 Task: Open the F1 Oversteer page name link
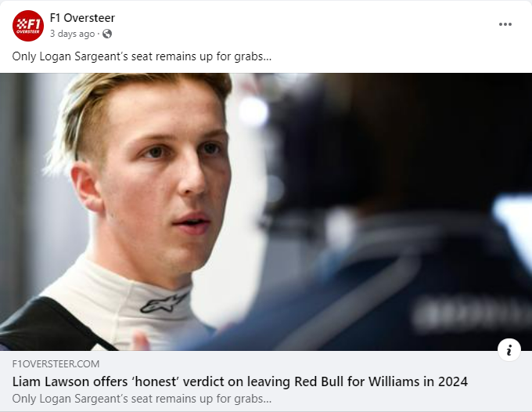(x=82, y=18)
